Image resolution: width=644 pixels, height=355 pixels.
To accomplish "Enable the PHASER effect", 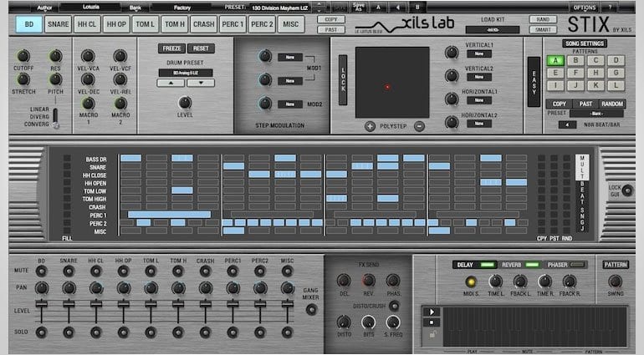I will [577, 265].
